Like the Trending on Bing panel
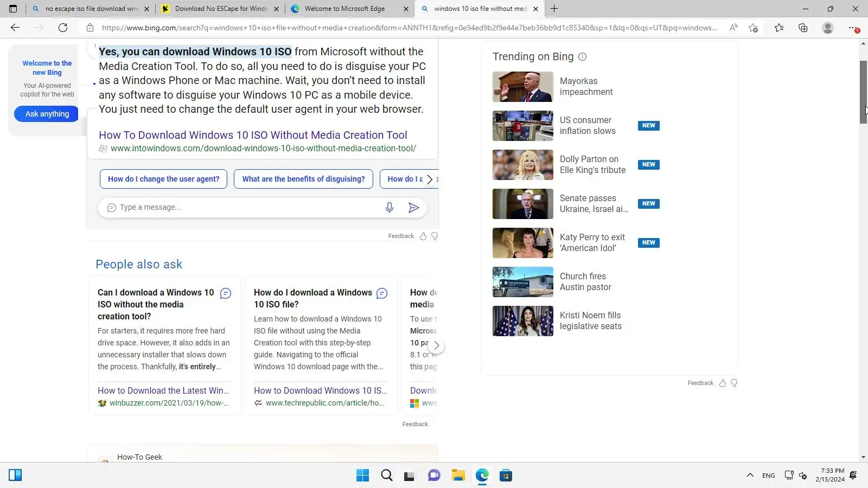Image resolution: width=868 pixels, height=488 pixels. point(723,383)
